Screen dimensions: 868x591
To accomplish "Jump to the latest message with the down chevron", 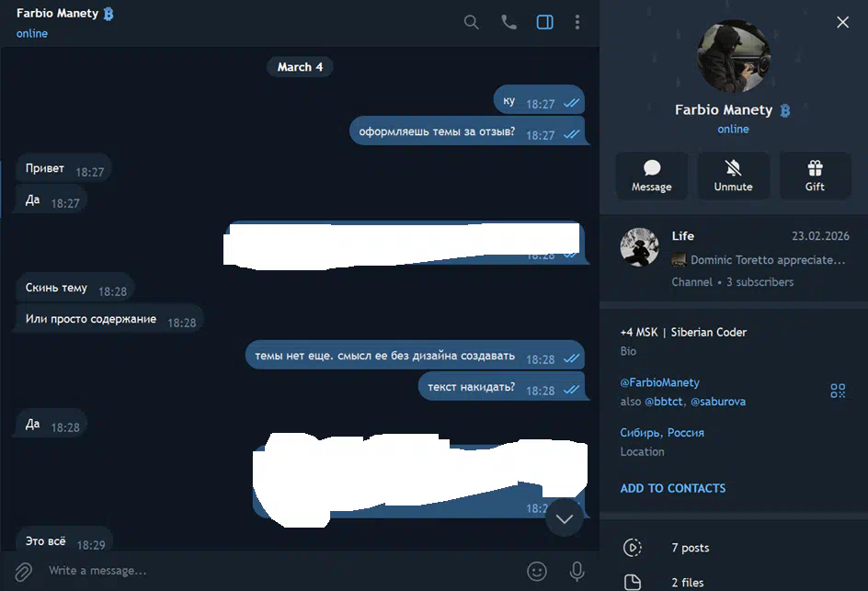I will pos(564,518).
